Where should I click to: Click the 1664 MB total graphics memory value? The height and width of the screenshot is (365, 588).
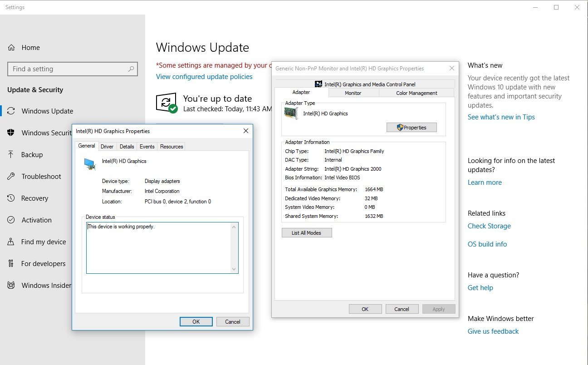tap(374, 189)
